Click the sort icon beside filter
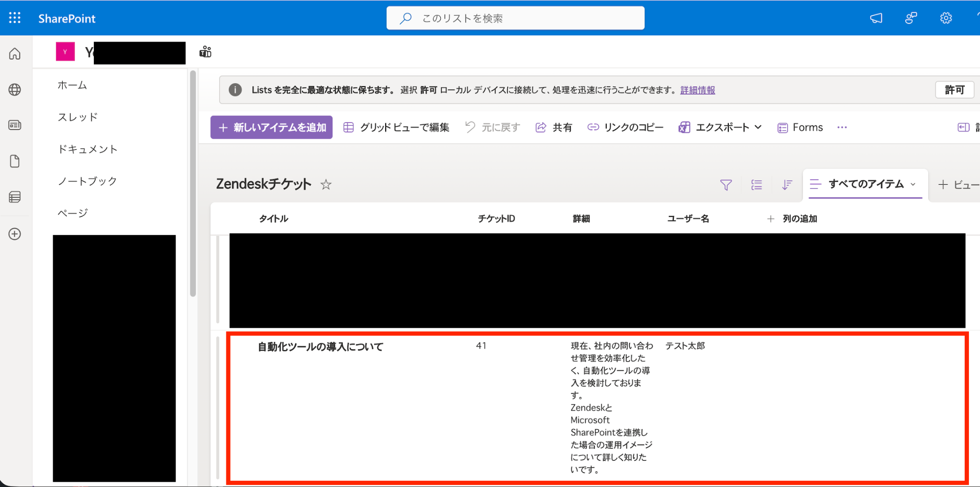The width and height of the screenshot is (980, 487). pos(787,185)
